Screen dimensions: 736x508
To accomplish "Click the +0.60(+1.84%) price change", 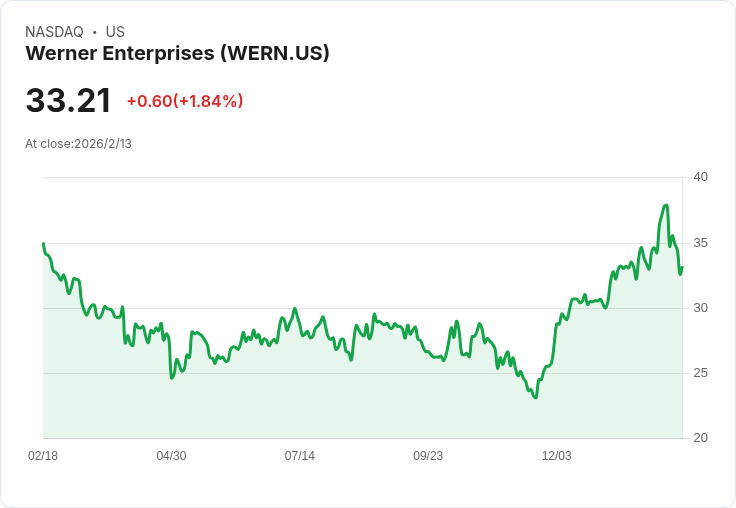I will click(x=185, y=101).
